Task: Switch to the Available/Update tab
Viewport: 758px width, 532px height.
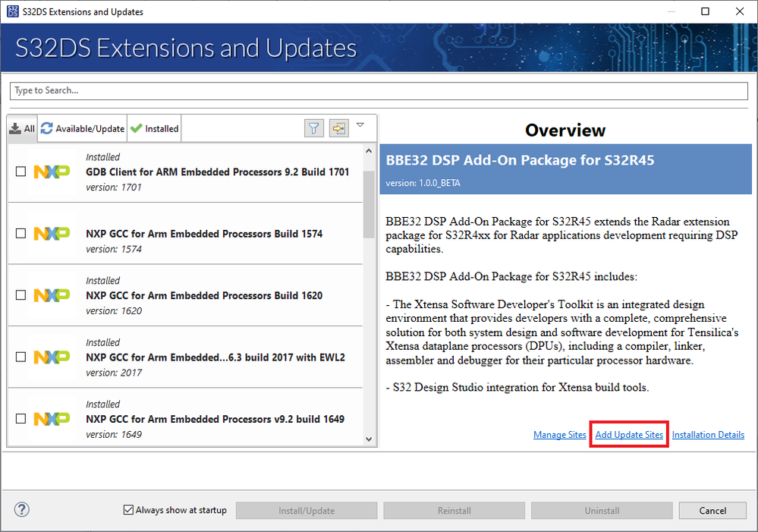Action: pyautogui.click(x=83, y=129)
